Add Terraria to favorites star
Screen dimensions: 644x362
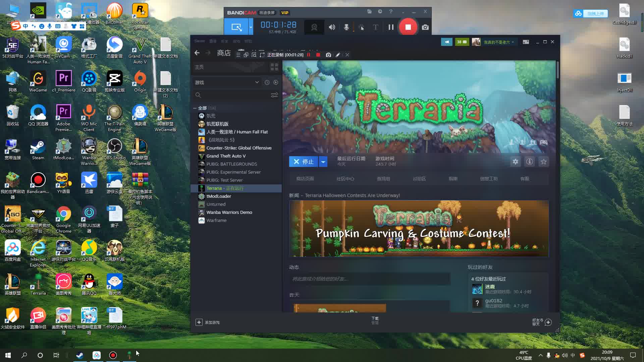[543, 162]
